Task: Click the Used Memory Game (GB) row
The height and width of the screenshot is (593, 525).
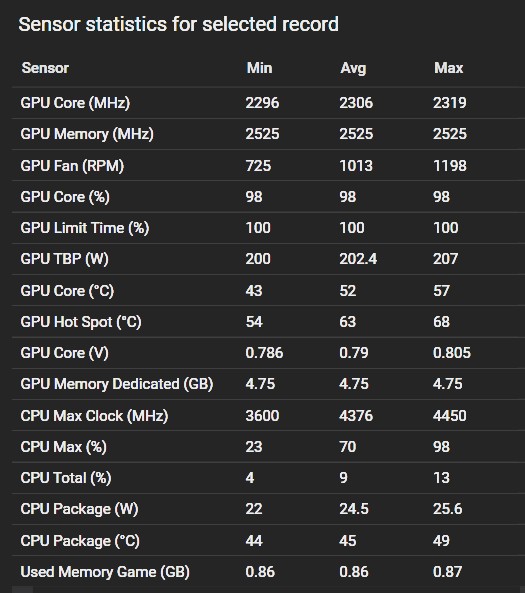Action: (x=269, y=571)
